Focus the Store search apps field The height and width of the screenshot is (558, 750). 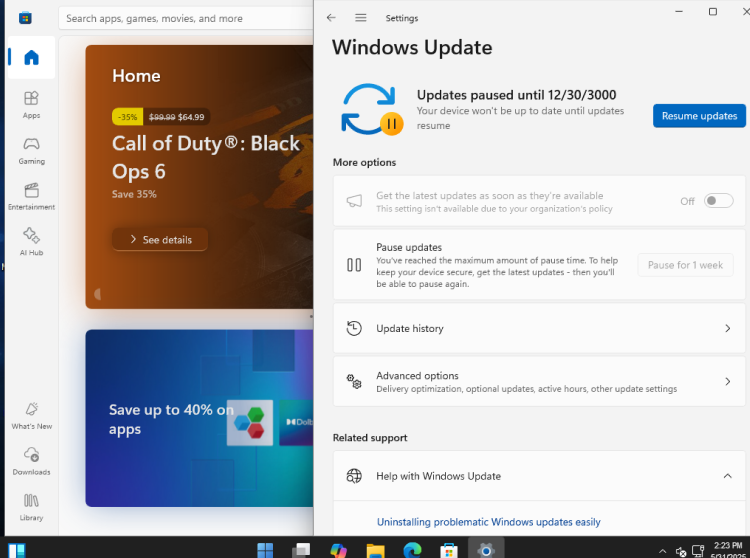pyautogui.click(x=186, y=18)
